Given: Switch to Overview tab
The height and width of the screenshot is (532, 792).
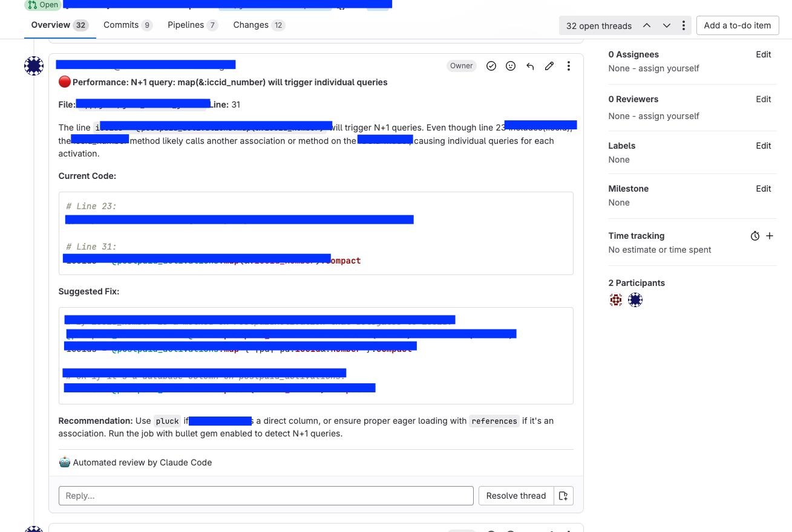Looking at the screenshot, I should pyautogui.click(x=60, y=25).
